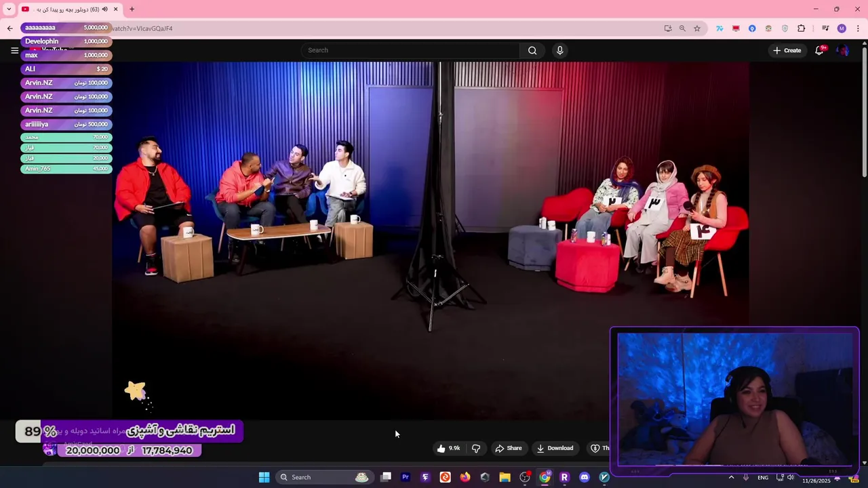Launch Premiere Pro from the taskbar
This screenshot has width=868, height=488.
coord(406,477)
